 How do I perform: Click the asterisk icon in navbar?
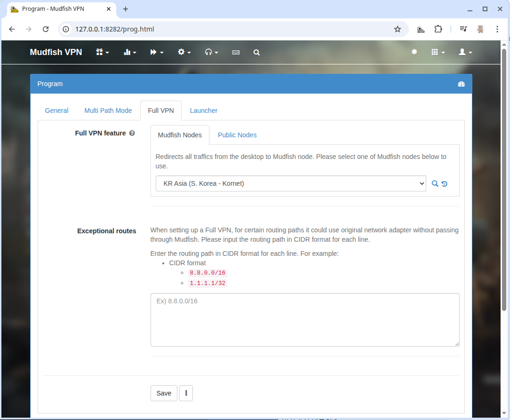click(414, 52)
